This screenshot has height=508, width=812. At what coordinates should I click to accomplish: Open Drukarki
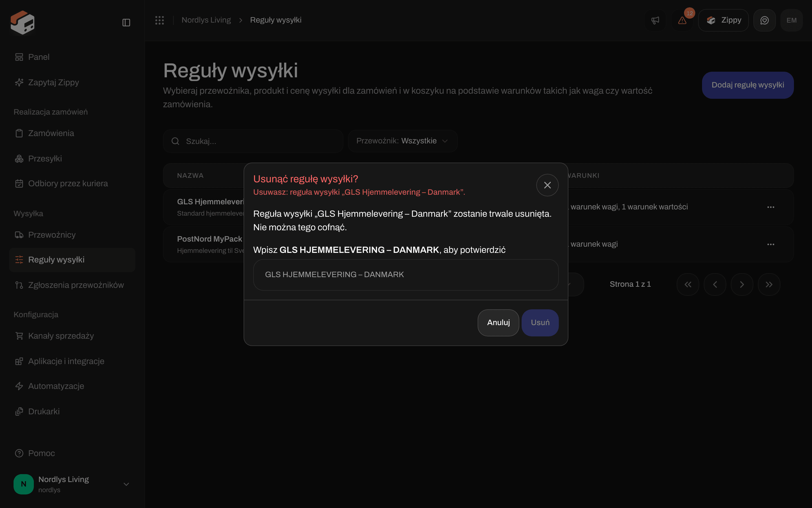[72, 411]
